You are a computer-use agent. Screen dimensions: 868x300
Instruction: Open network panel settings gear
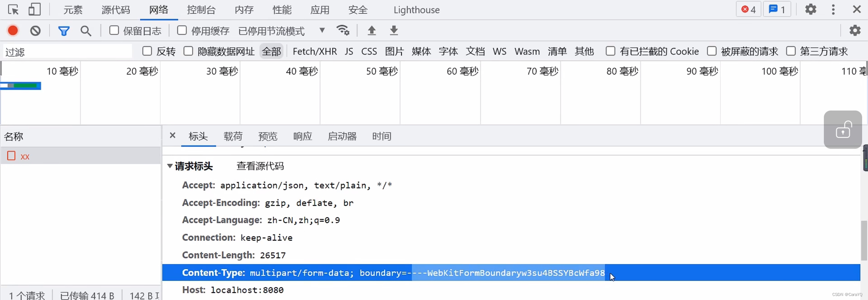[855, 30]
